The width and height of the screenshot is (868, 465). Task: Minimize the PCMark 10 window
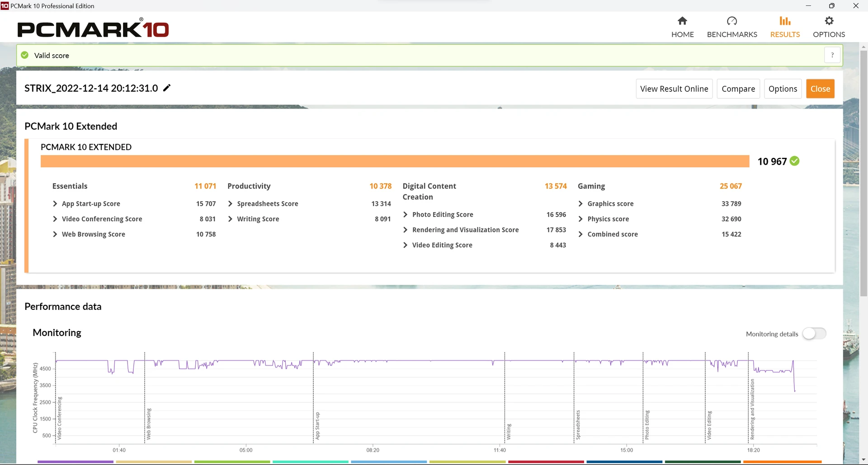808,5
